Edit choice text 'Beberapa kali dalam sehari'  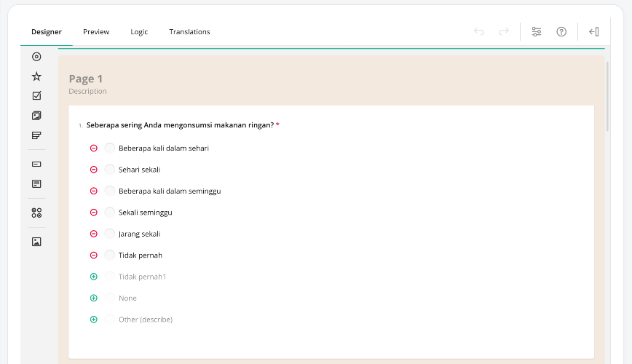pyautogui.click(x=164, y=149)
